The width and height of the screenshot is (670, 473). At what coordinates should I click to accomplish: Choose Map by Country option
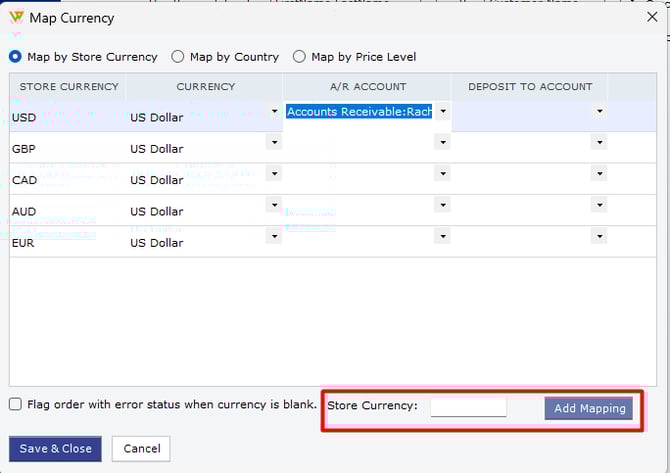click(178, 57)
